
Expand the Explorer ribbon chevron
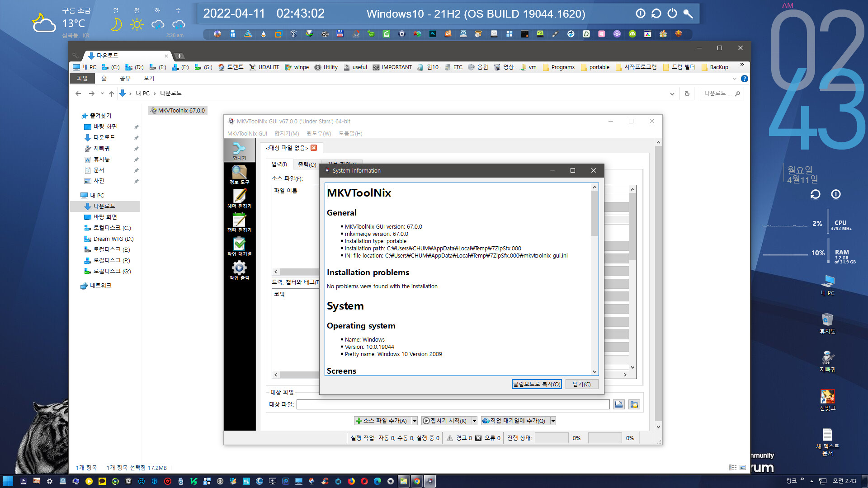(734, 79)
